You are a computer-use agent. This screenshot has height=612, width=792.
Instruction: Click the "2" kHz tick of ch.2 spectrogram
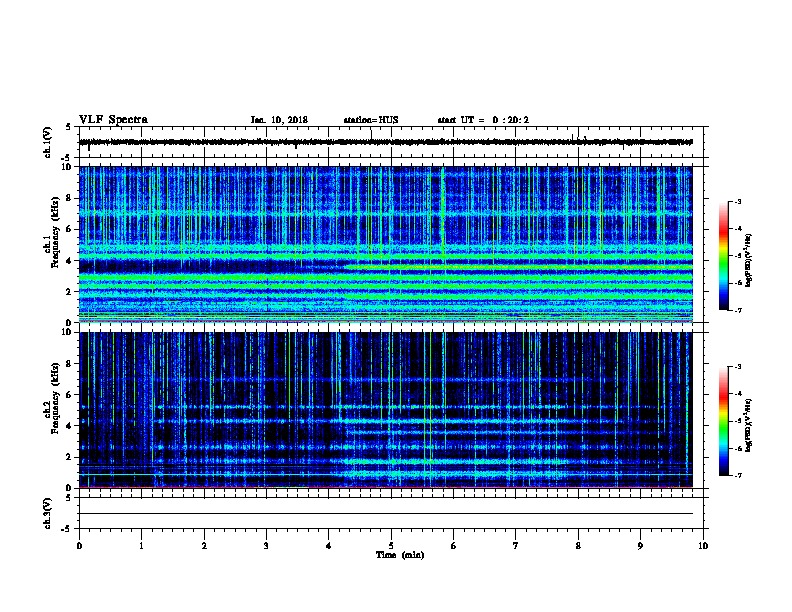pyautogui.click(x=70, y=457)
